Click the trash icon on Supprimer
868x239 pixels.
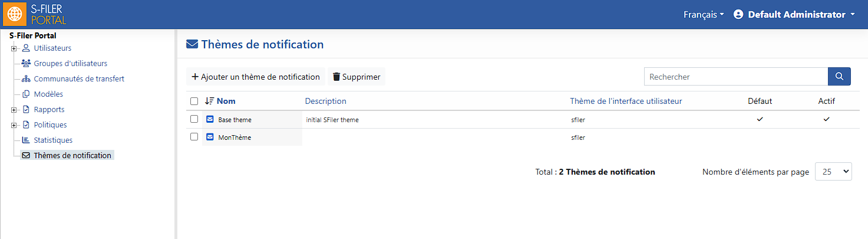click(x=336, y=77)
